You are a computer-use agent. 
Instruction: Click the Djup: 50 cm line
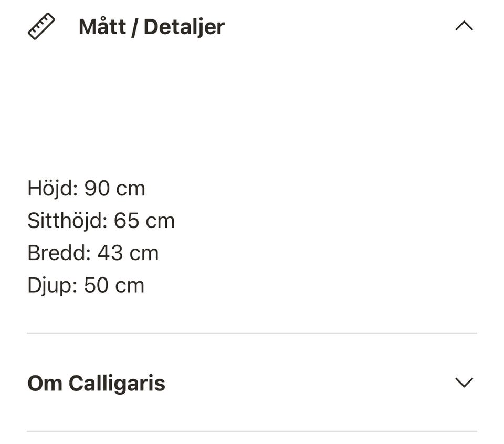[x=86, y=285]
